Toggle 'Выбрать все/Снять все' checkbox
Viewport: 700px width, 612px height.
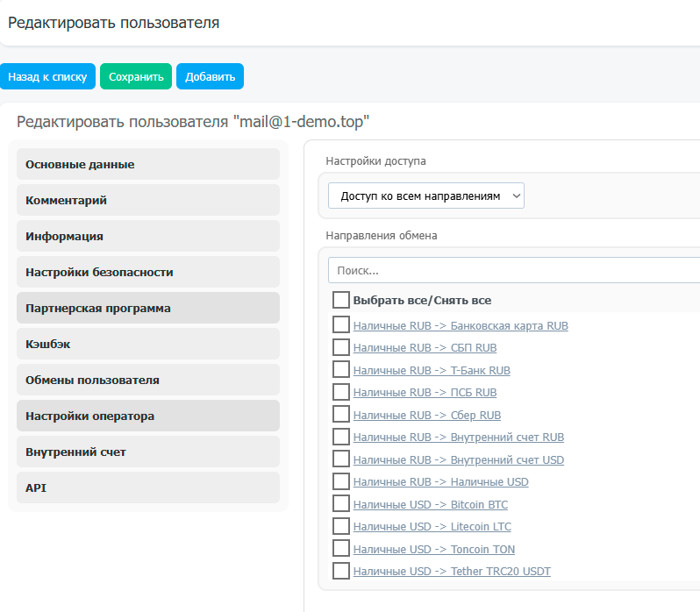tap(341, 300)
